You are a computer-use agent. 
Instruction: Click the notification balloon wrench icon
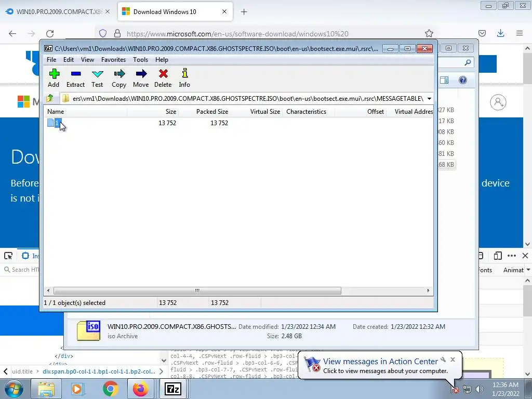tap(443, 360)
